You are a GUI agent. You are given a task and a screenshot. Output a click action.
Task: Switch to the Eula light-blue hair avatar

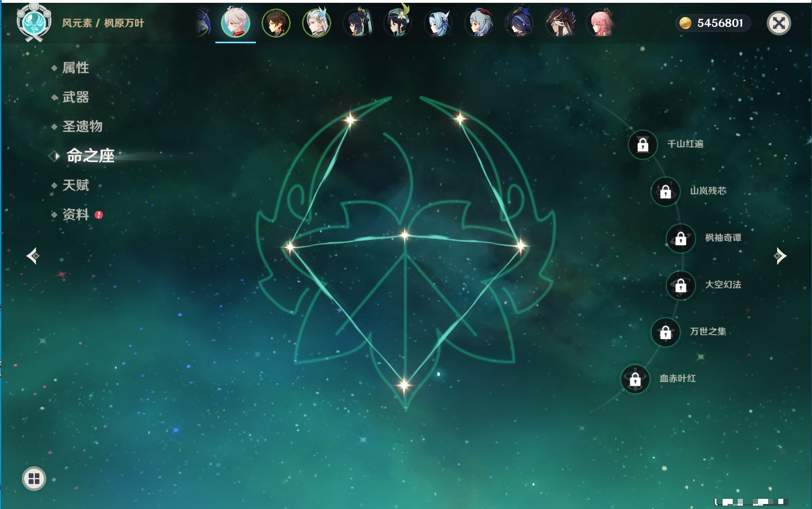tap(438, 23)
